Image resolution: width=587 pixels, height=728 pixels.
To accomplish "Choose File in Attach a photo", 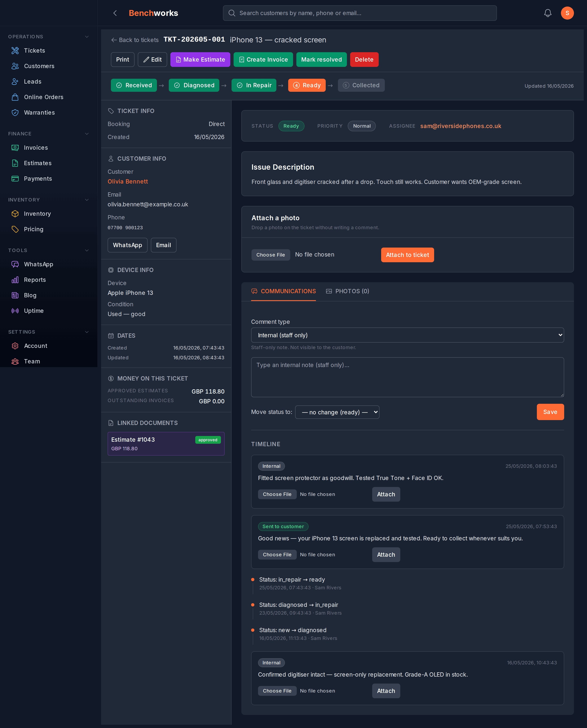I will [x=270, y=255].
